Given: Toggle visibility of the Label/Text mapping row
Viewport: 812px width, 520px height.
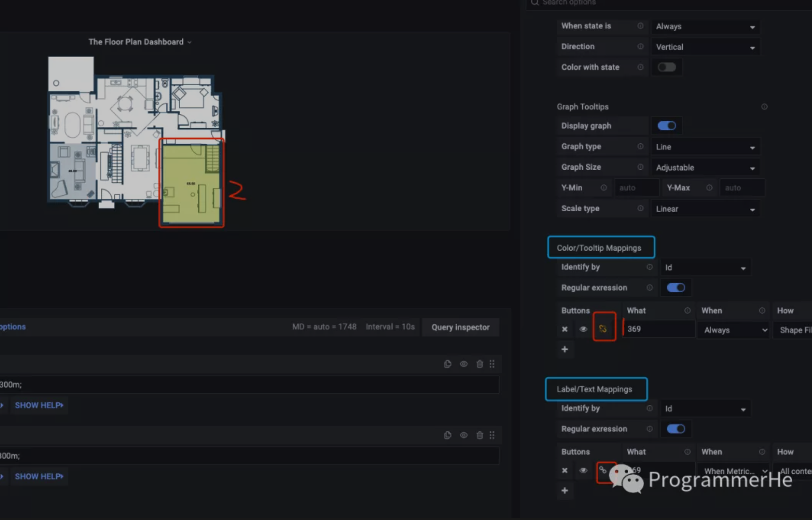Looking at the screenshot, I should [x=583, y=470].
